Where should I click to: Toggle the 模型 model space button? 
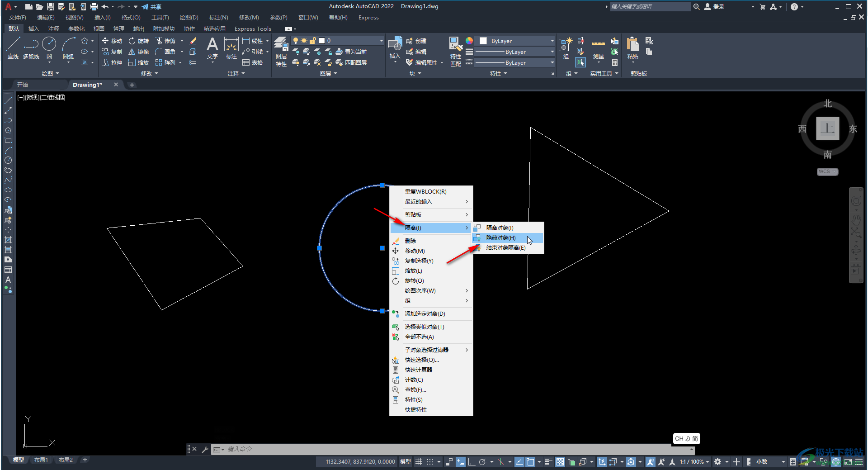pyautogui.click(x=406, y=462)
